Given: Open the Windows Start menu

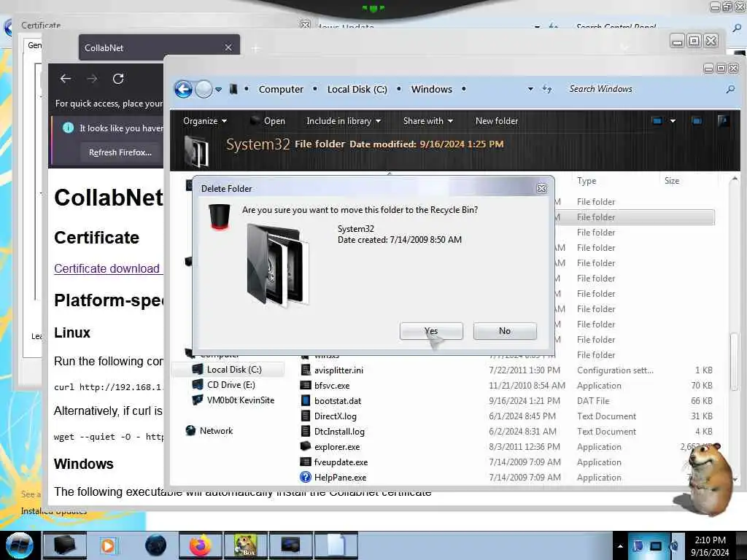Looking at the screenshot, I should coord(19,545).
